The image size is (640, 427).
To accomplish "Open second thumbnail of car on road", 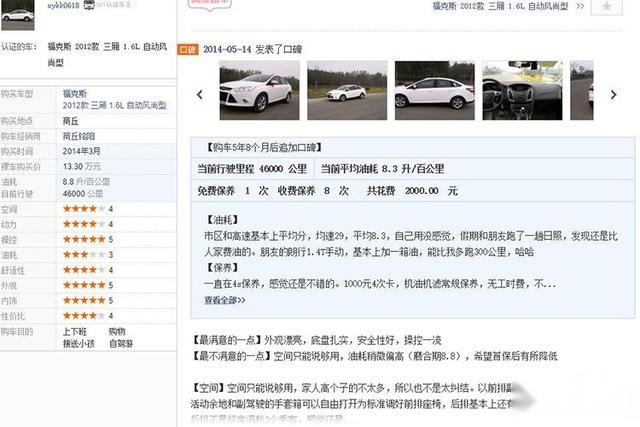I will (x=347, y=90).
